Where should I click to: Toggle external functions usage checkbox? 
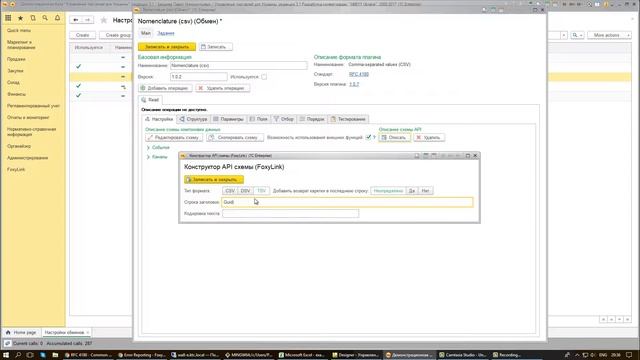click(369, 138)
